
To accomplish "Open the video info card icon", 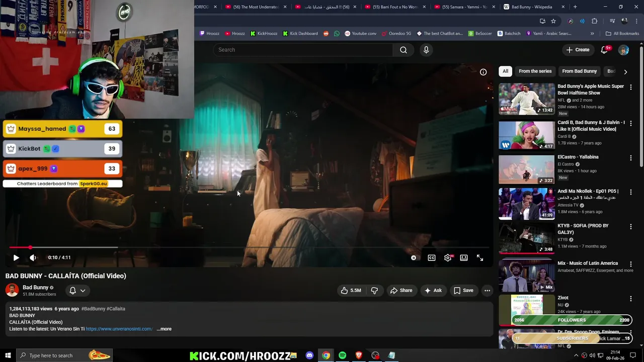I will (483, 72).
